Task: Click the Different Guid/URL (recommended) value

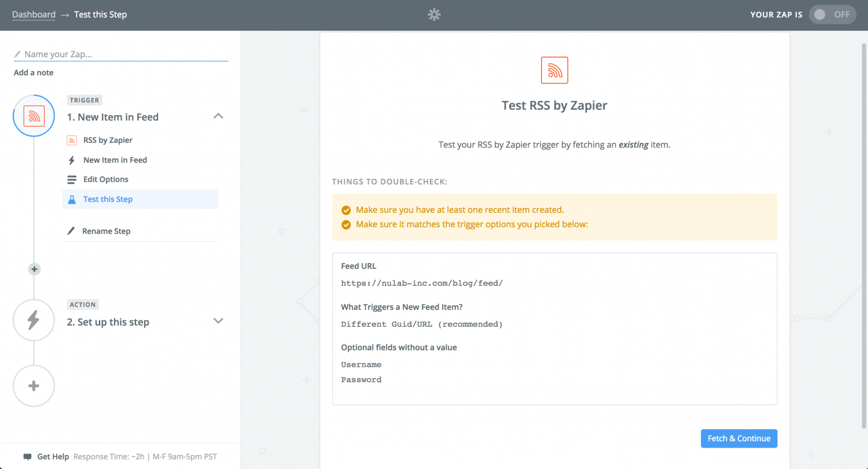Action: (x=422, y=324)
